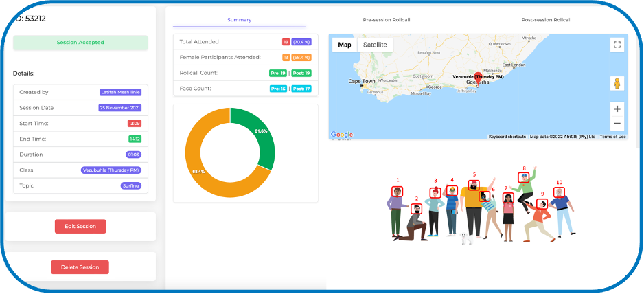The width and height of the screenshot is (644, 294).
Task: Select face box number 8
Action: click(524, 177)
